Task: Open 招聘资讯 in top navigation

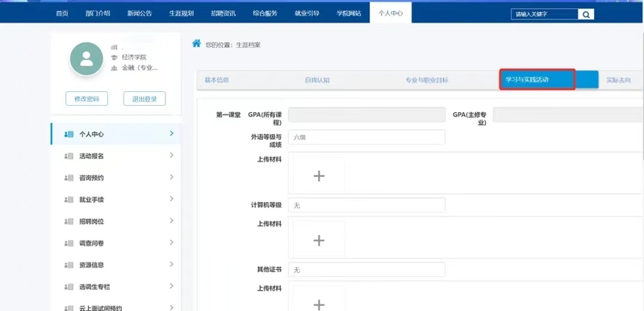Action: pyautogui.click(x=224, y=13)
